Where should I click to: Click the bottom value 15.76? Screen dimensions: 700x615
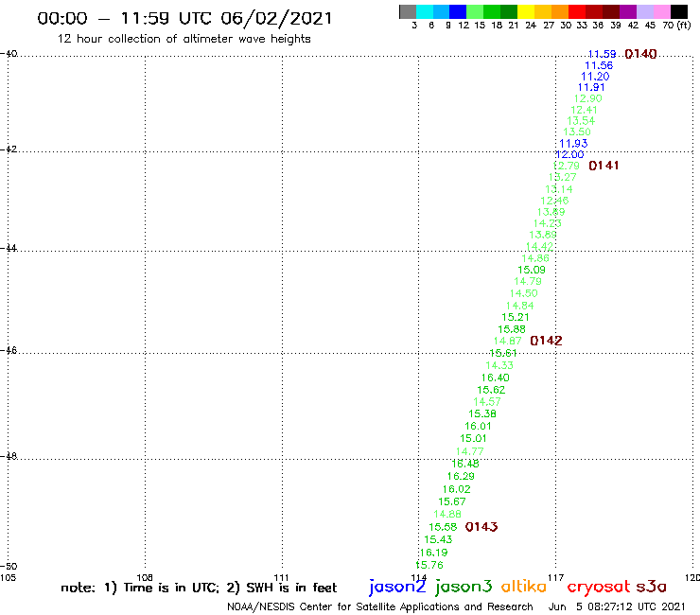(429, 565)
